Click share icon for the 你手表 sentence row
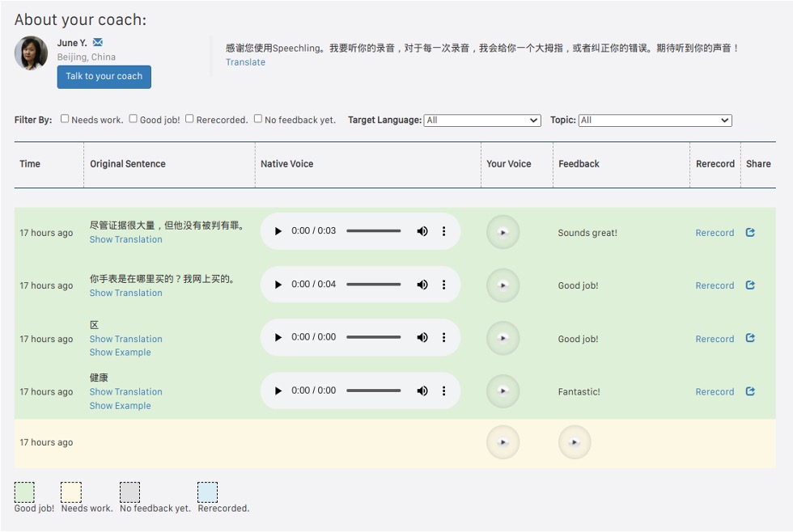Image resolution: width=793 pixels, height=532 pixels. (750, 285)
